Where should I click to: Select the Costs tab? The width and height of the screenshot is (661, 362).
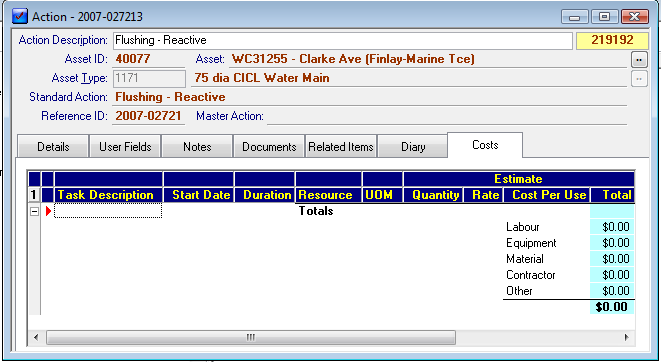(485, 145)
